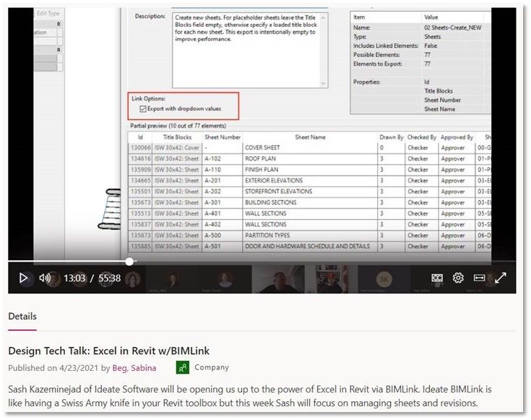Mute the video volume
Image resolution: width=531 pixels, height=420 pixels.
tap(44, 278)
